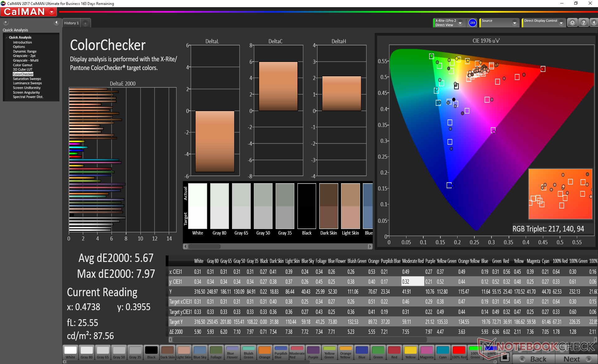The height and width of the screenshot is (364, 598).
Task: Open the Source dropdown
Action: [515, 23]
